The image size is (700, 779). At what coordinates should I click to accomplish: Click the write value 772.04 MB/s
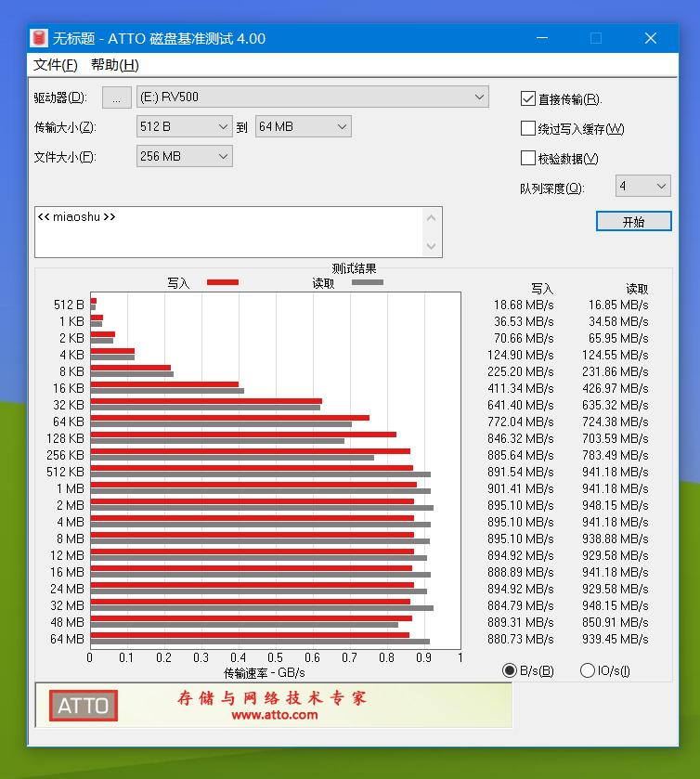pyautogui.click(x=521, y=422)
